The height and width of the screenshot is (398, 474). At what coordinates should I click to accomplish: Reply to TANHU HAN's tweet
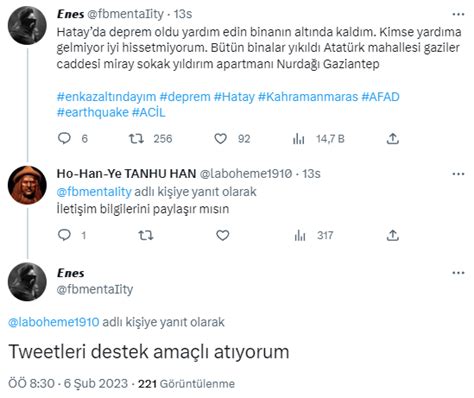coord(64,235)
